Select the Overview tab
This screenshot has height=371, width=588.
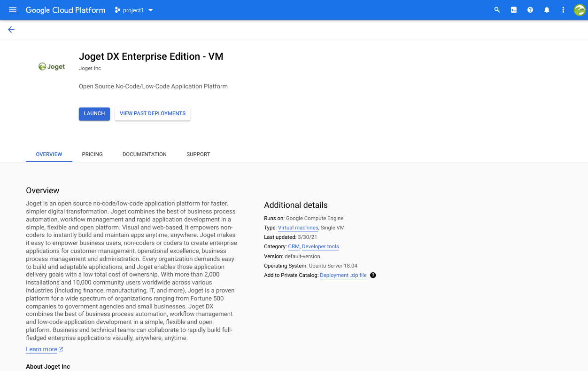[49, 154]
